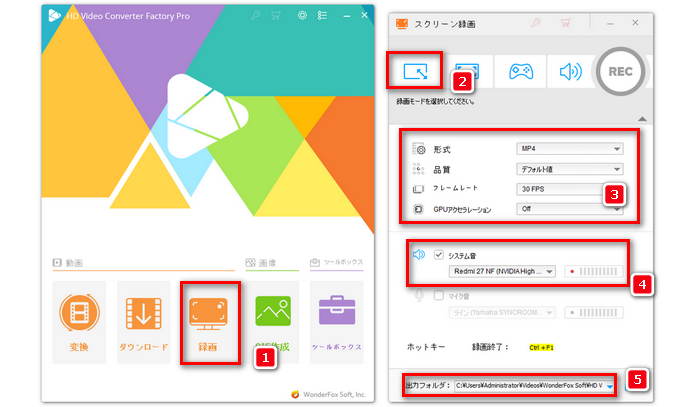Viewport: 700px width, 407px height.
Task: Click the WonderFox Soft, Inc. link
Action: click(334, 395)
